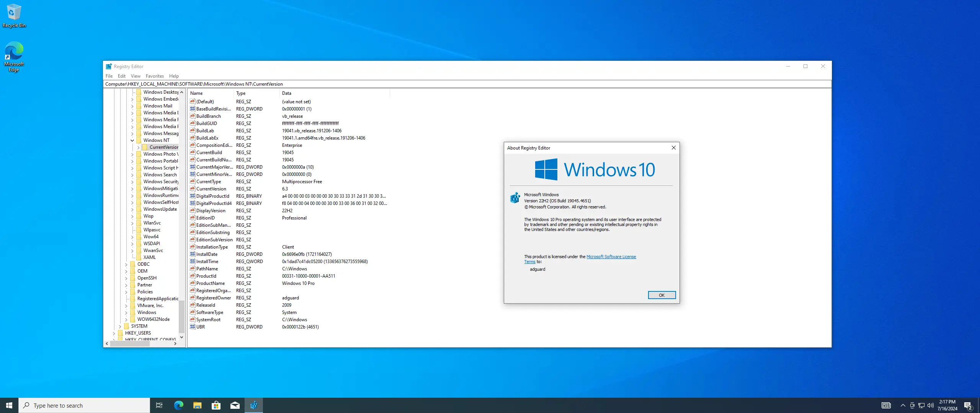Open the Microsoft Software License Terms link

point(611,257)
